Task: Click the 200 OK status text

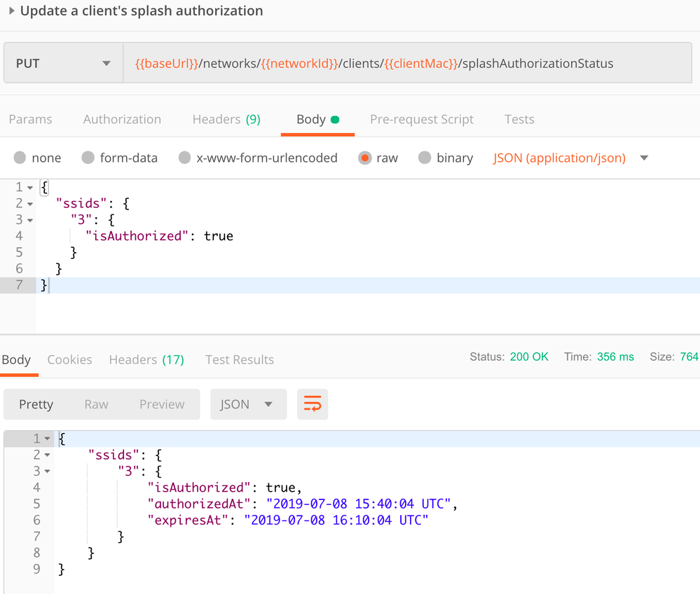Action: click(x=529, y=357)
